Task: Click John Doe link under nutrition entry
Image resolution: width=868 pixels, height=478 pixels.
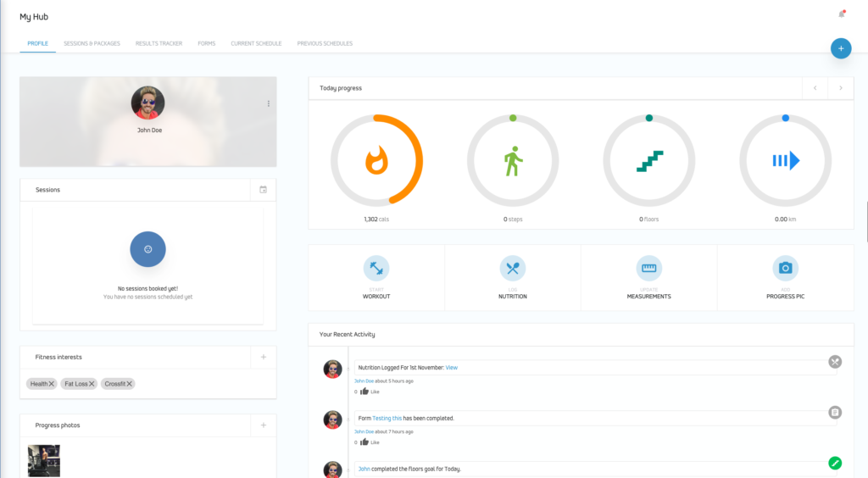Action: coord(364,381)
